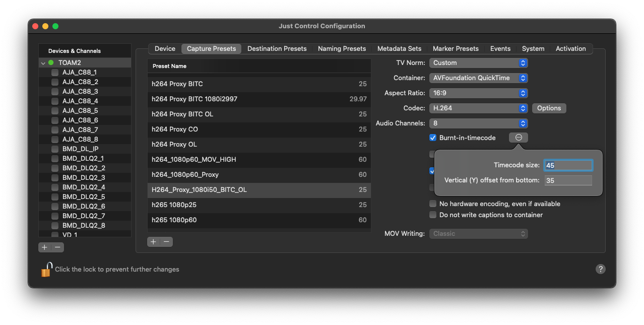Select the AJA_C88_7 channel name
The height and width of the screenshot is (325, 644).
coord(80,130)
